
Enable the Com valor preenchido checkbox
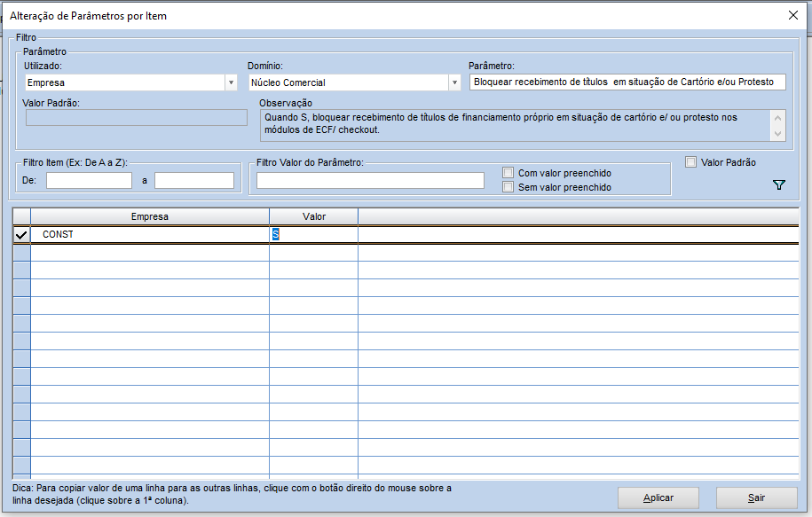508,173
